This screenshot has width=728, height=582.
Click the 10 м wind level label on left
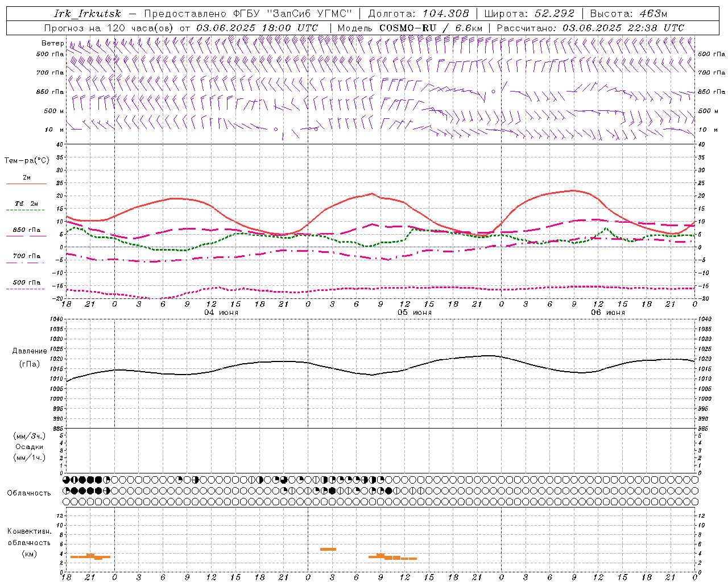click(55, 130)
